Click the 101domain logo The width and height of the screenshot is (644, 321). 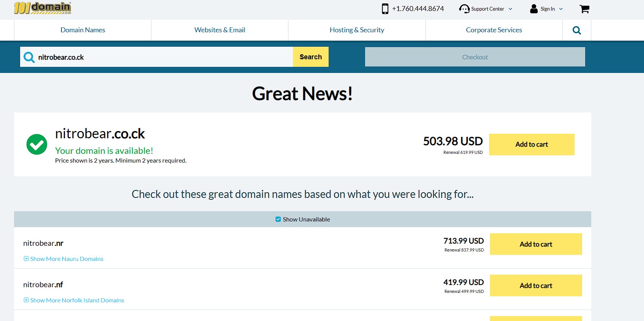point(43,8)
